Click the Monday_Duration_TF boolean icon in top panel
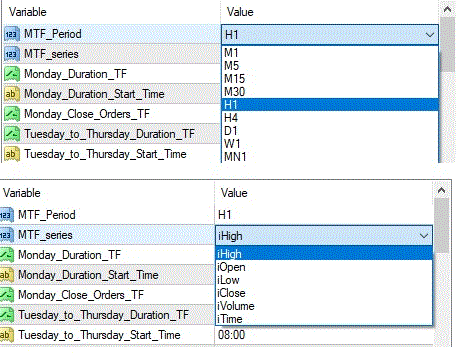456x360 pixels. (x=12, y=74)
